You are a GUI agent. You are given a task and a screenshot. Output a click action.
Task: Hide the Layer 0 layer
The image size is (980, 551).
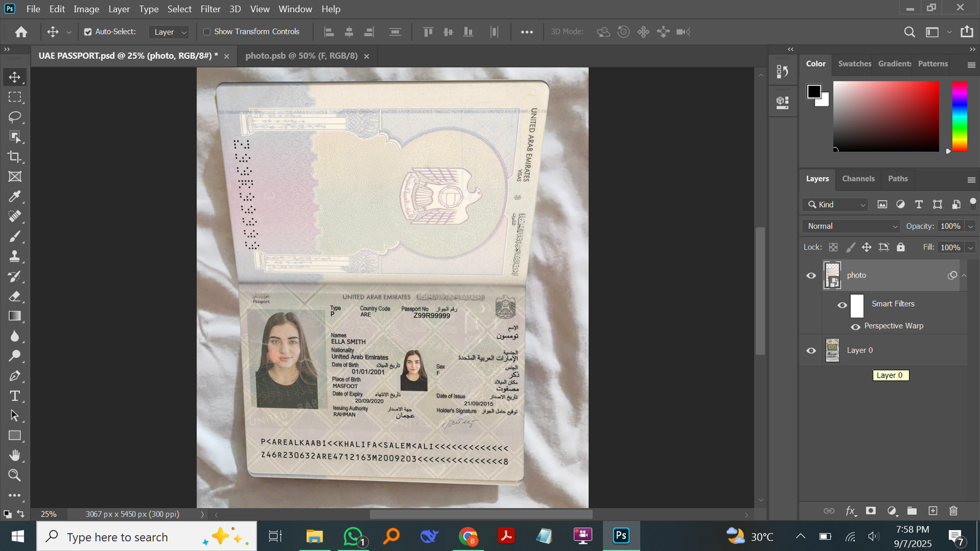click(811, 351)
